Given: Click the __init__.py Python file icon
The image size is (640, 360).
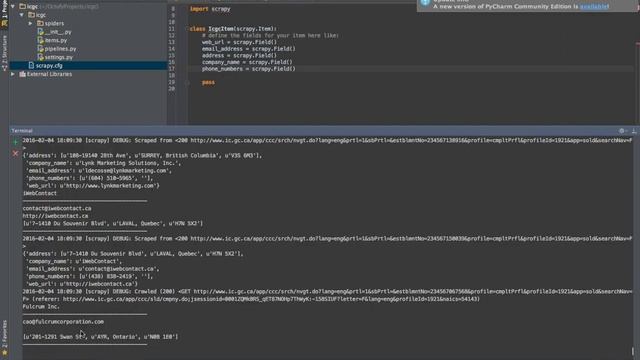Looking at the screenshot, I should click(x=40, y=31).
